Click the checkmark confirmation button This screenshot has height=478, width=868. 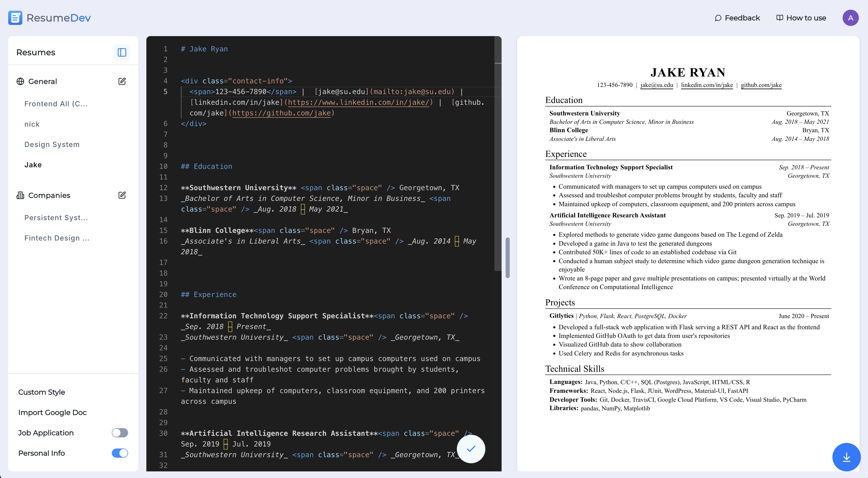(x=471, y=449)
